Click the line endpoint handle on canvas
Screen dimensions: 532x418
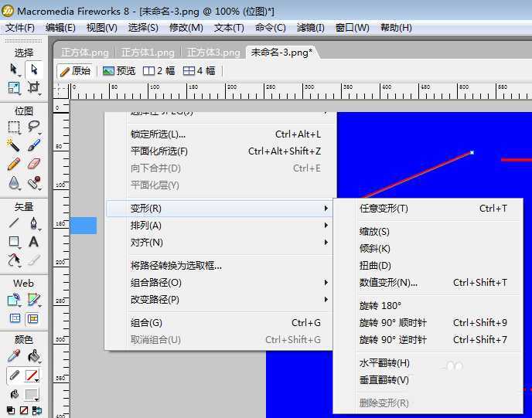(472, 152)
